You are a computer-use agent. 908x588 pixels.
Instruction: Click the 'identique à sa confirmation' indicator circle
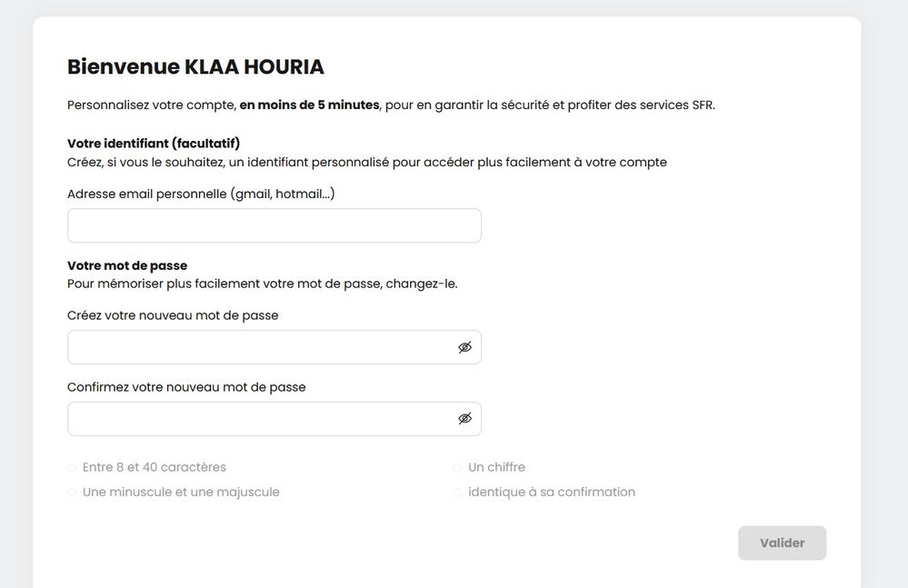point(457,493)
